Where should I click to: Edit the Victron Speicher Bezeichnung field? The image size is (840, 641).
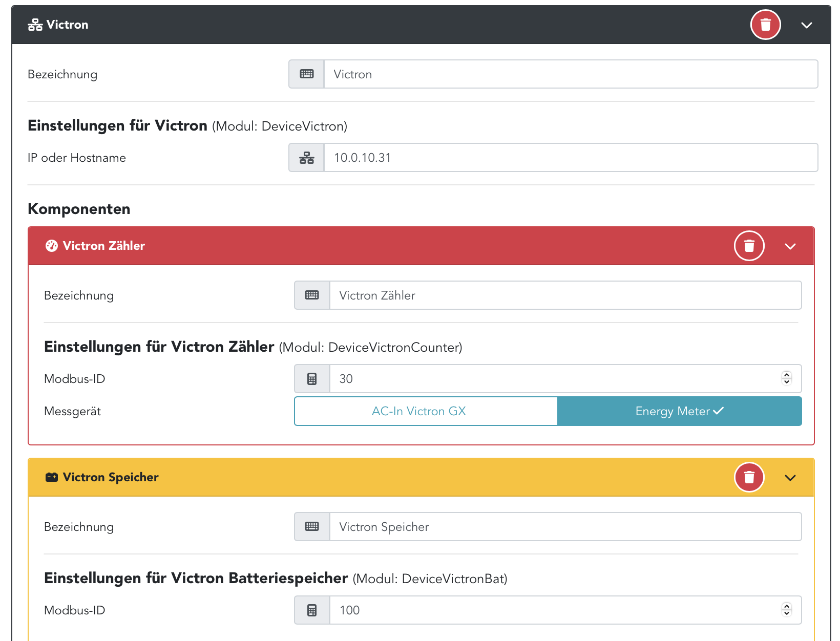click(x=565, y=527)
